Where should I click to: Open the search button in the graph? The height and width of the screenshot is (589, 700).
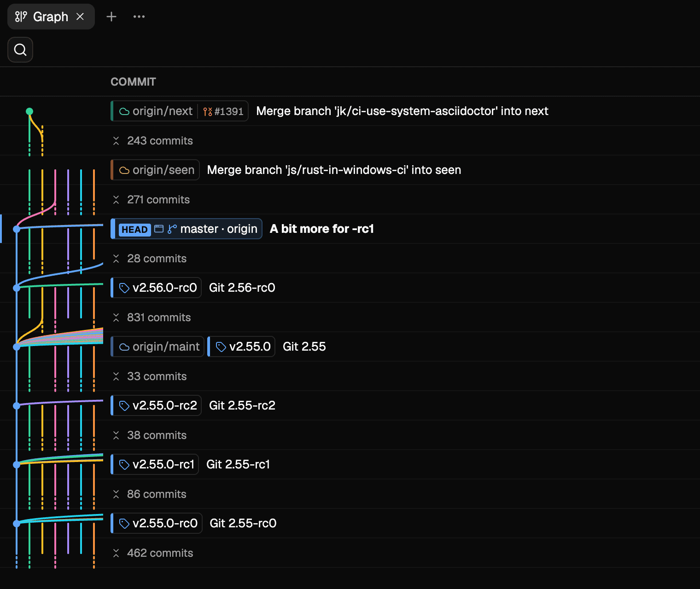(x=20, y=50)
